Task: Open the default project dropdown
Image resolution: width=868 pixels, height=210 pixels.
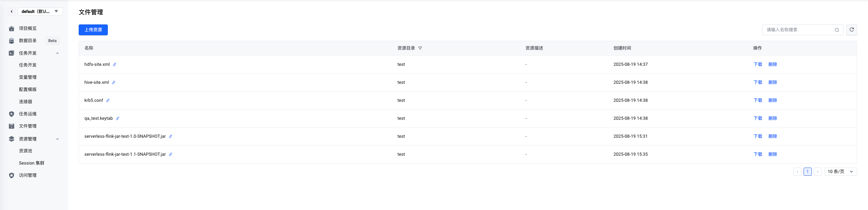Action: (40, 12)
